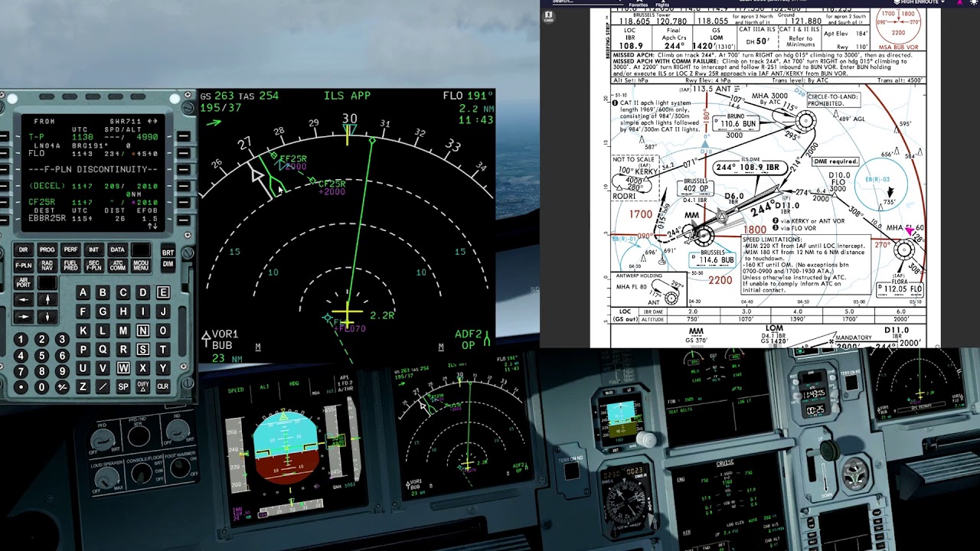Viewport: 980px width, 551px height.
Task: Click the left arrow slew key
Action: pos(23,300)
